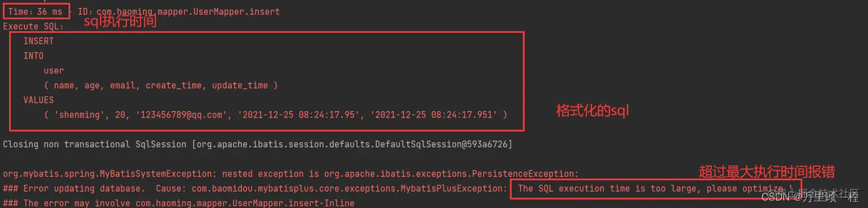Click the 'Time: 36 ms' text

tap(36, 11)
